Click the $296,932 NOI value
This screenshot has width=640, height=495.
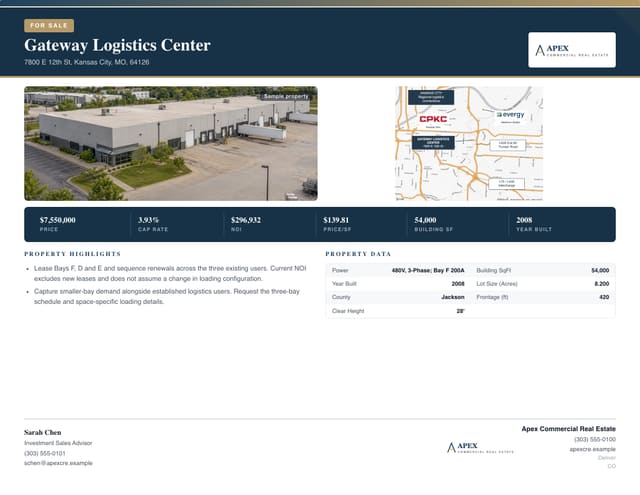tap(246, 220)
